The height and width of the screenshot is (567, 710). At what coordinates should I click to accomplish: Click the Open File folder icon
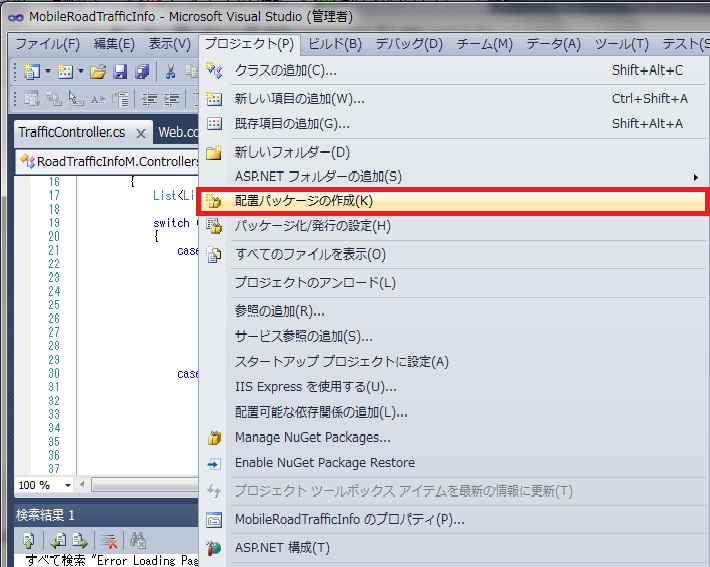pos(98,71)
